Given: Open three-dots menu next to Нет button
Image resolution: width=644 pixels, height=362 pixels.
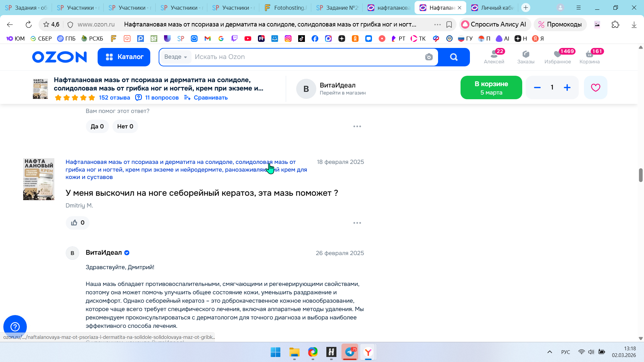Looking at the screenshot, I should point(357,126).
